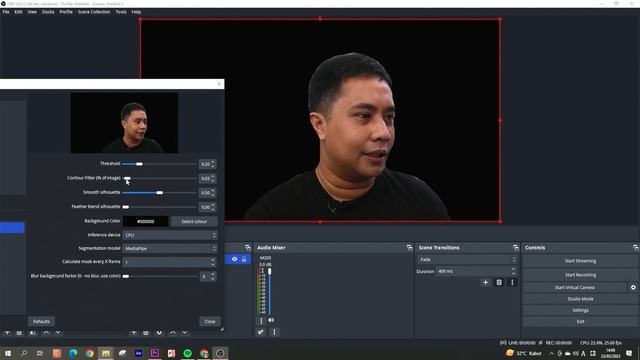The image size is (640, 360).
Task: Click Start Streaming in Controls
Action: click(580, 261)
